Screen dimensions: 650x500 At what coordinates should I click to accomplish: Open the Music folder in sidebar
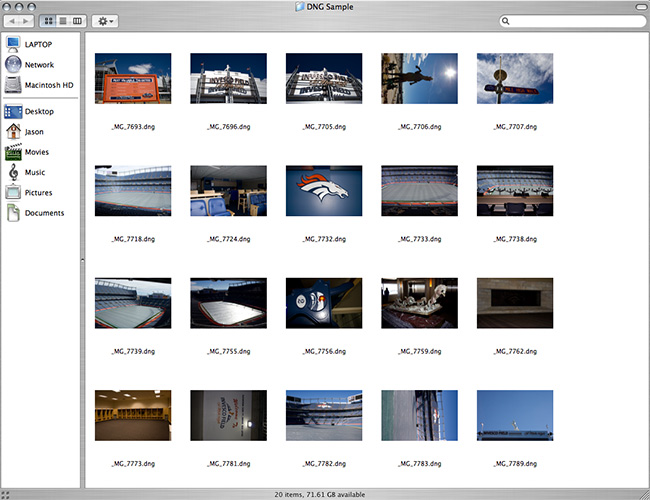coord(34,172)
